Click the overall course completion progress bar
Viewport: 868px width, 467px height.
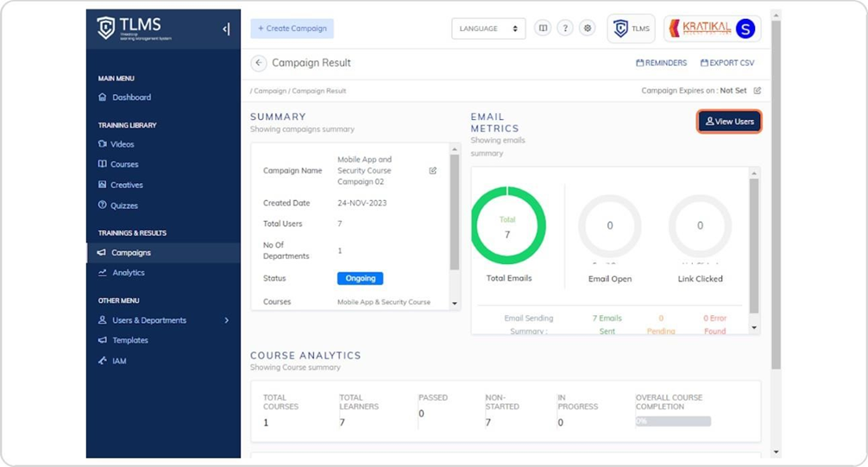click(x=673, y=421)
